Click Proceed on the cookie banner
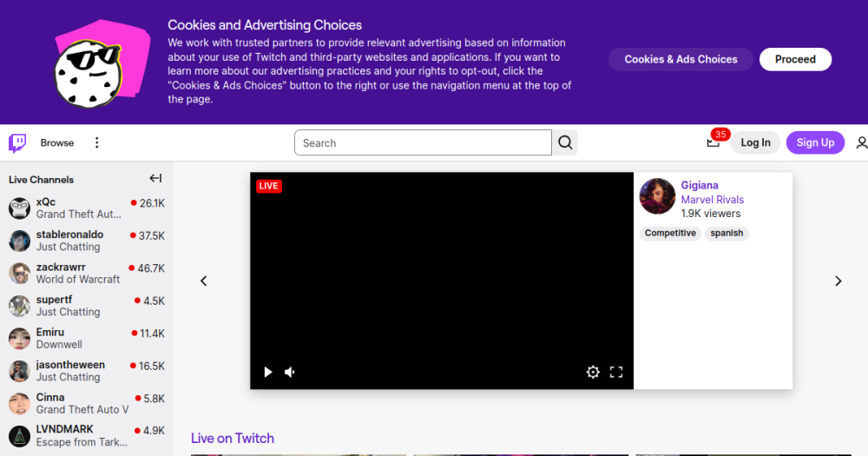Image resolution: width=868 pixels, height=456 pixels. (x=795, y=59)
